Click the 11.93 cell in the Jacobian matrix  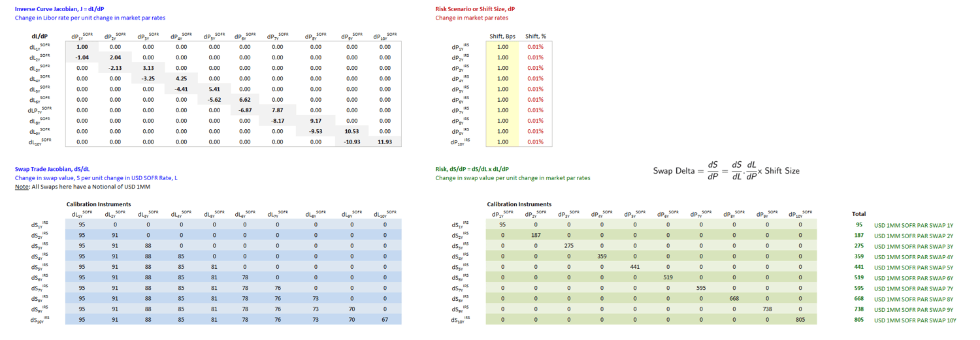point(385,142)
